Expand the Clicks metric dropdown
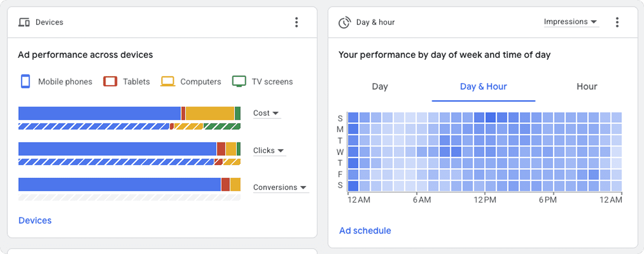This screenshot has width=644, height=254. tap(269, 151)
